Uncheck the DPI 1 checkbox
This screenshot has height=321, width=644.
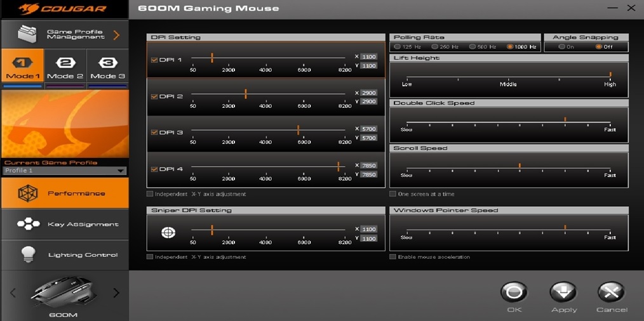tap(154, 60)
